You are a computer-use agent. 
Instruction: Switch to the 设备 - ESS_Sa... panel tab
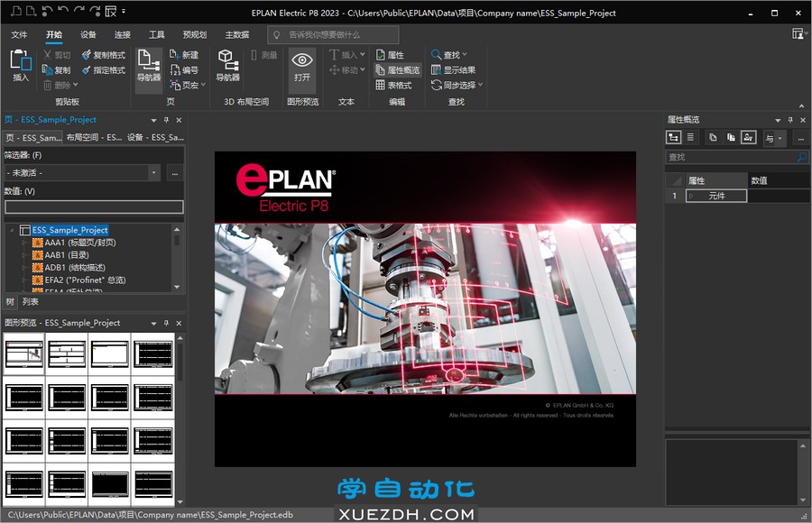tap(155, 137)
